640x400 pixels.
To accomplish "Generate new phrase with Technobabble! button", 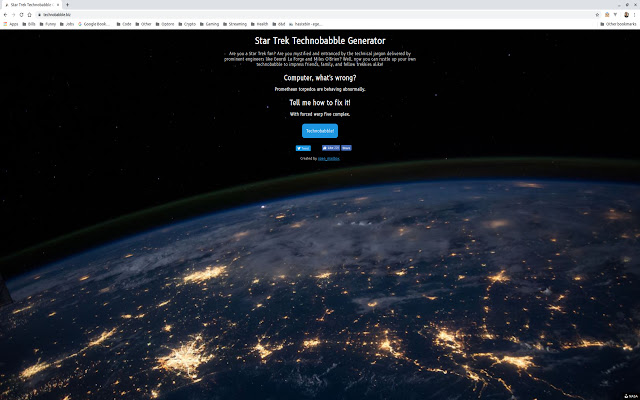I will pos(320,131).
